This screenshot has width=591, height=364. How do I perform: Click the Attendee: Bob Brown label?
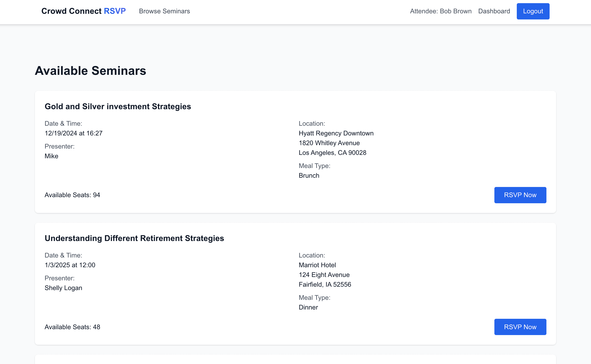click(x=441, y=11)
